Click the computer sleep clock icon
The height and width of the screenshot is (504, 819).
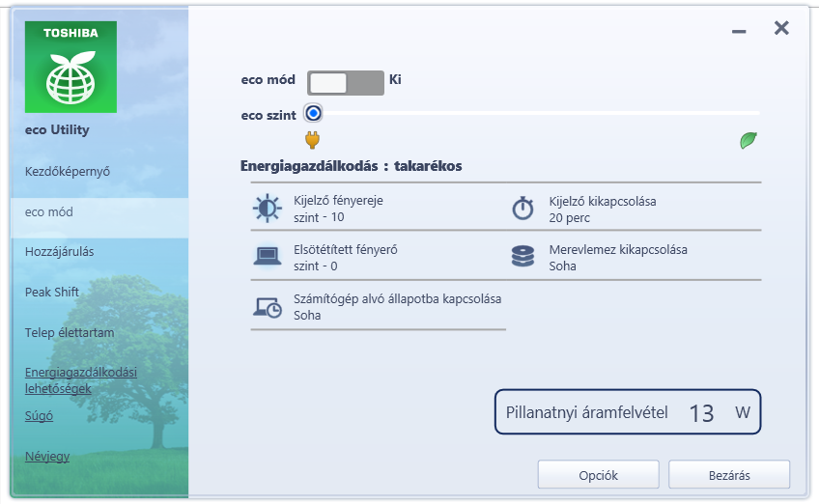click(x=268, y=306)
